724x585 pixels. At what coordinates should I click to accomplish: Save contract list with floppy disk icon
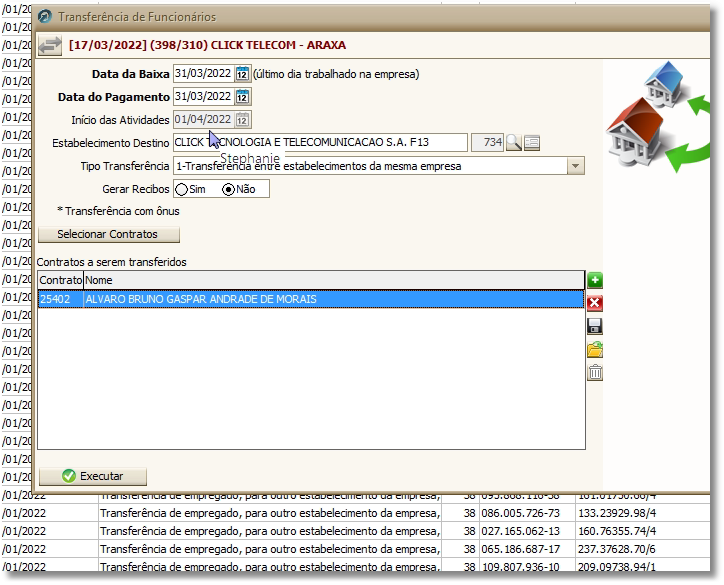click(595, 326)
